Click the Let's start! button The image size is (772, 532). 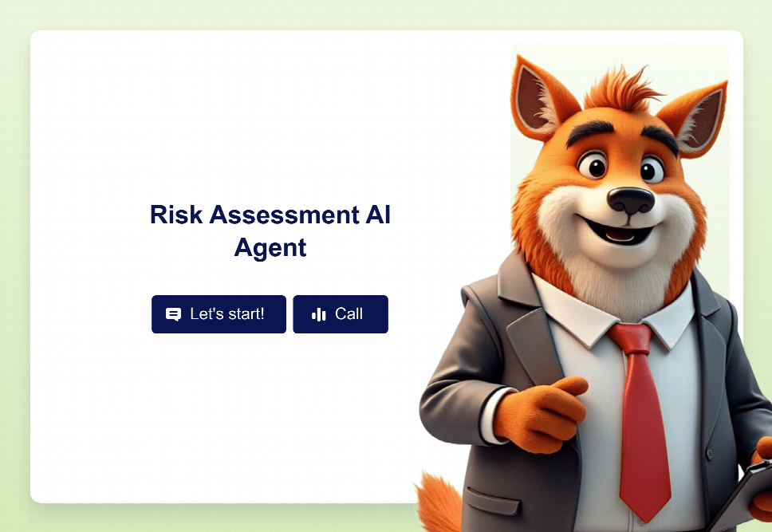tap(219, 314)
